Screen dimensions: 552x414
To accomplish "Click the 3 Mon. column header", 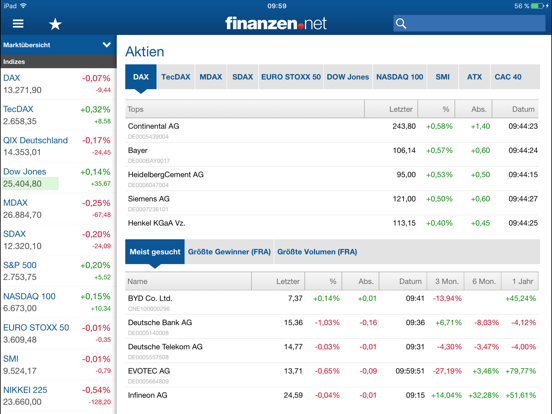I will click(446, 281).
